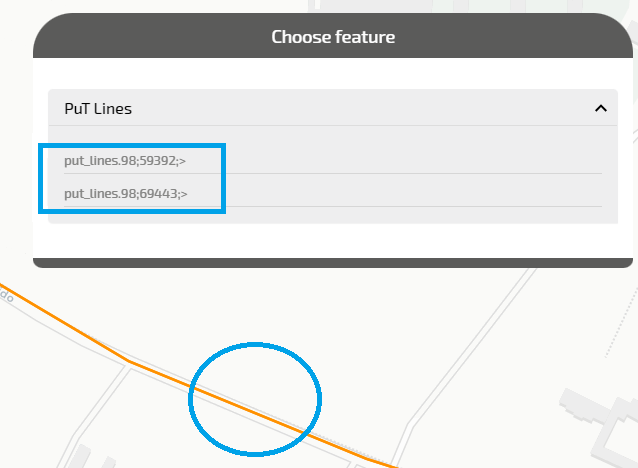The width and height of the screenshot is (638, 468).
Task: Click the street name label at the left edge
Action: pos(6,296)
